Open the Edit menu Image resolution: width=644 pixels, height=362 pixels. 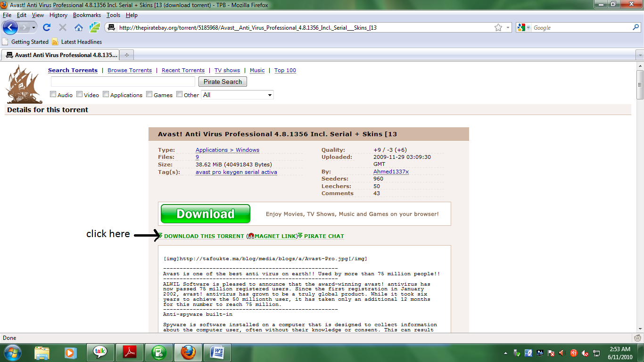[x=22, y=15]
